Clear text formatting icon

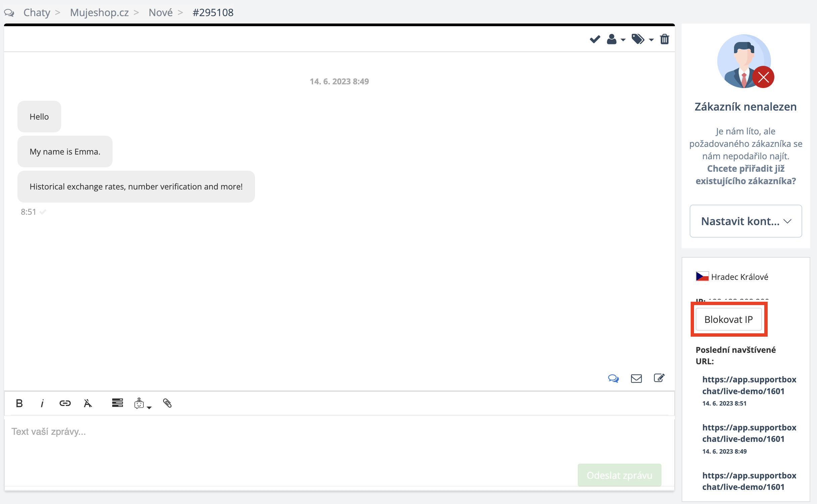coord(88,403)
